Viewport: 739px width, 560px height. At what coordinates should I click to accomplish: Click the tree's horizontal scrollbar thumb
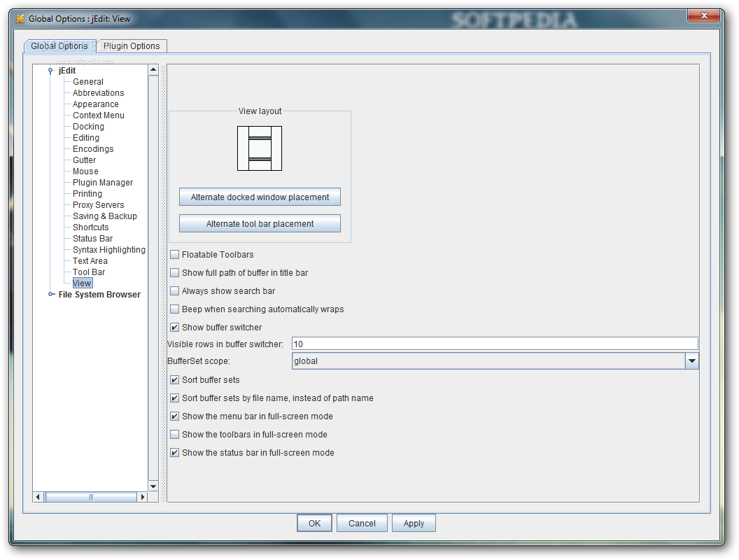pos(91,497)
